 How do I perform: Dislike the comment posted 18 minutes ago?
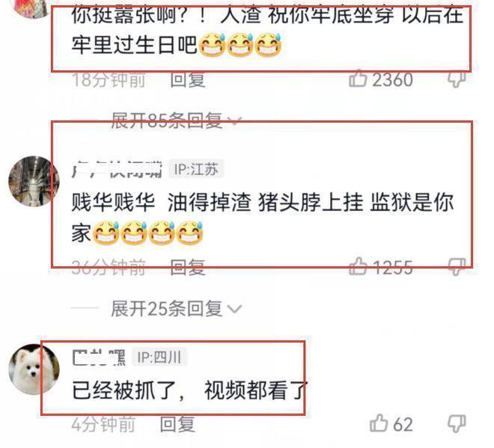[457, 79]
